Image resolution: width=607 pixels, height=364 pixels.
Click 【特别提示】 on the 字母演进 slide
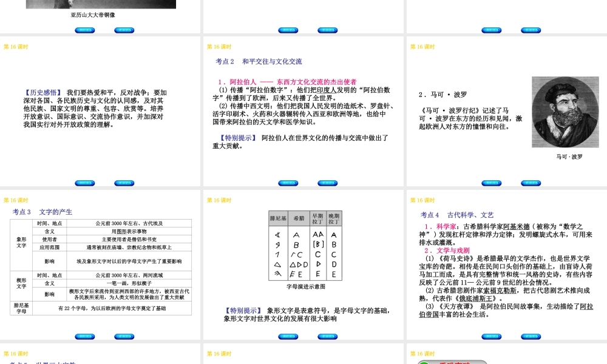(243, 310)
